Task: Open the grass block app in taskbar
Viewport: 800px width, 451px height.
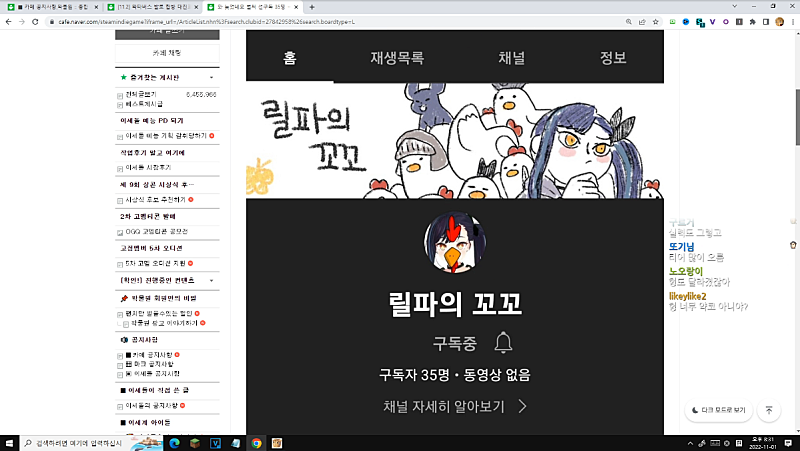Action: 195,443
